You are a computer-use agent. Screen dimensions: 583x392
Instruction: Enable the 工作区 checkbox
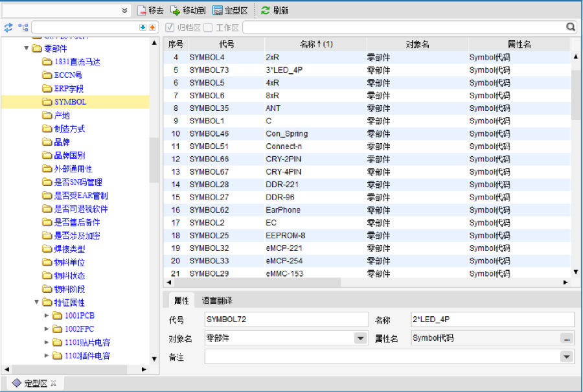click(x=208, y=27)
